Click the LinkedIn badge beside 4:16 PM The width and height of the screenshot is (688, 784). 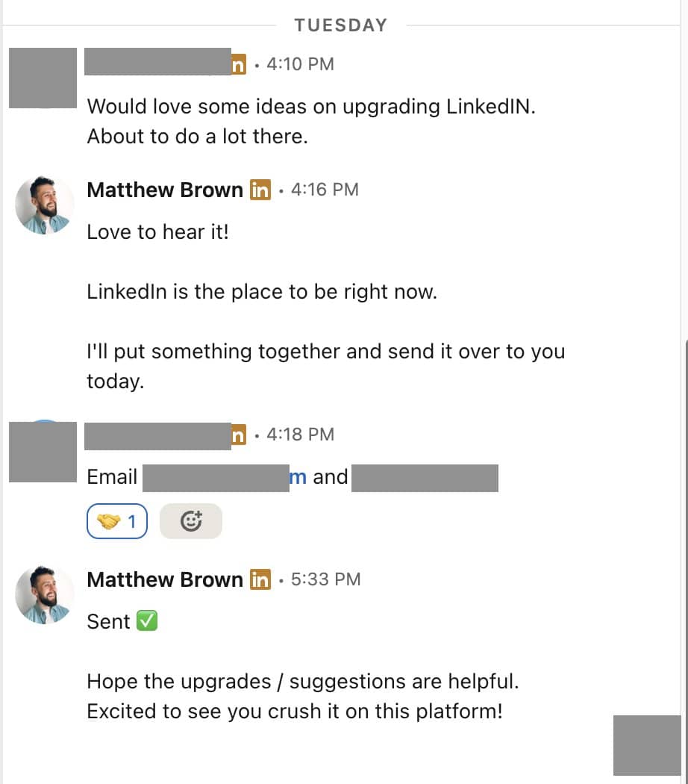(x=260, y=190)
